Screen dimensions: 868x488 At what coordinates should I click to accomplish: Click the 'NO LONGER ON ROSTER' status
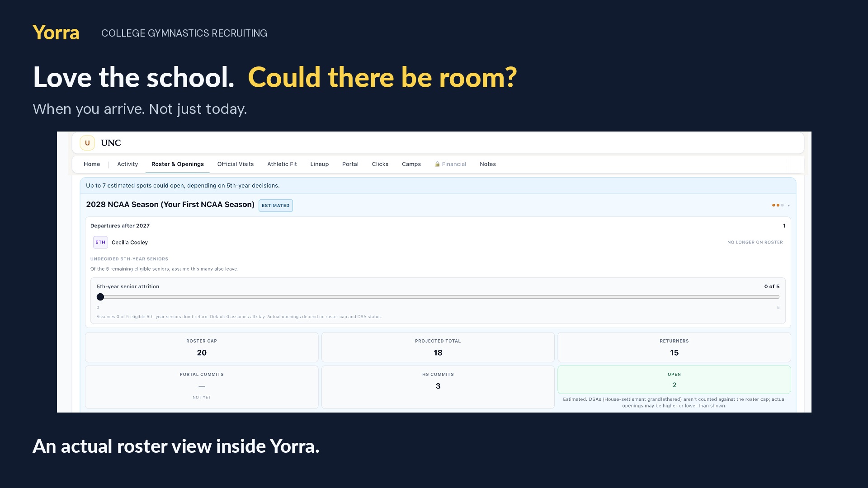coord(755,243)
